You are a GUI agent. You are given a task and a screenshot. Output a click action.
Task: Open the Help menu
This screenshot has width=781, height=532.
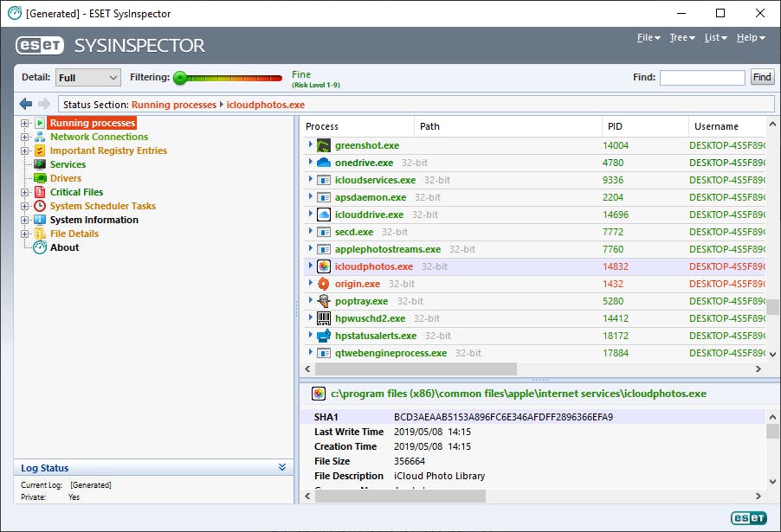pyautogui.click(x=750, y=38)
